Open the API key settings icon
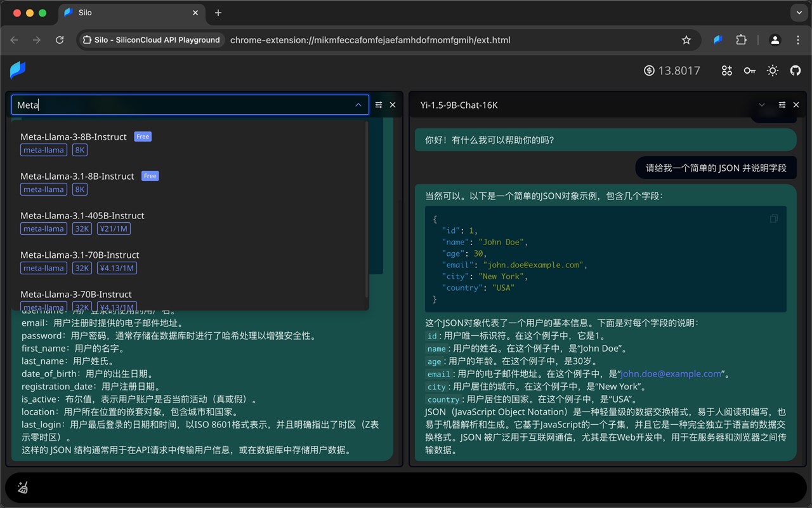Screen dimensions: 812x508 (x=750, y=70)
